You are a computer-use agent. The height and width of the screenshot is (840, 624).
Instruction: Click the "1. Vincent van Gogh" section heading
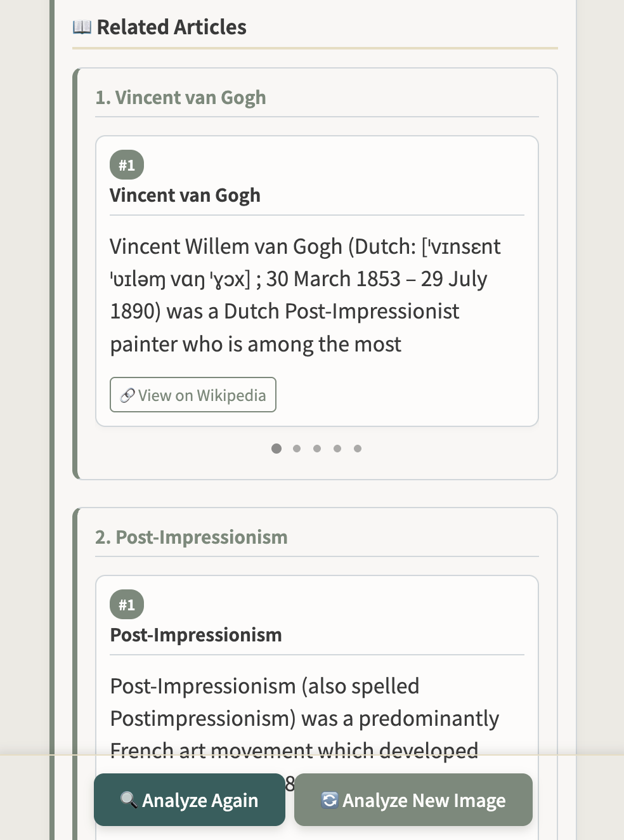[181, 98]
